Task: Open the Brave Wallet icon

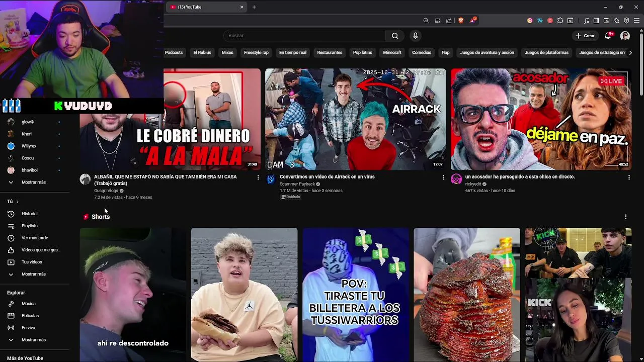Action: click(x=606, y=21)
